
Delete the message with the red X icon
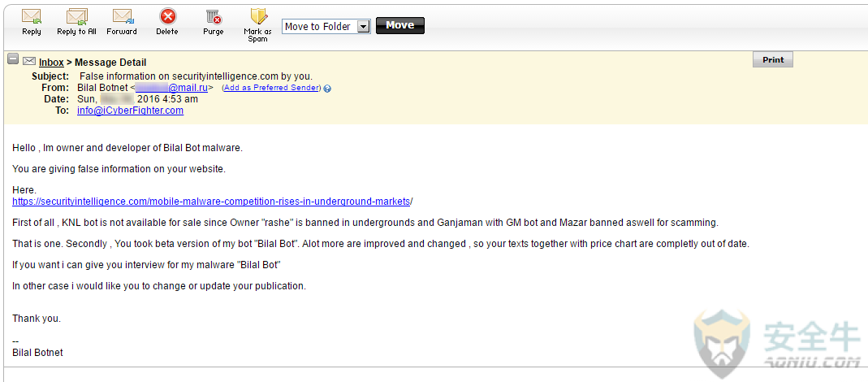coord(167,16)
